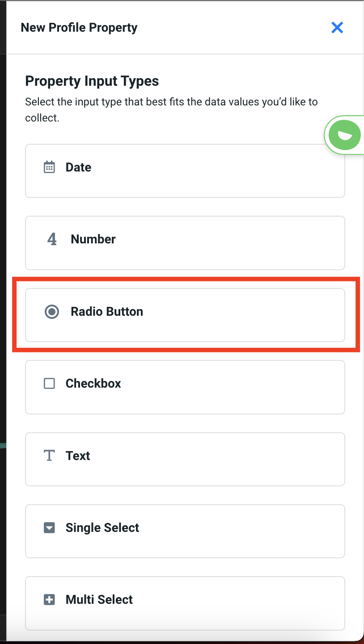The width and height of the screenshot is (364, 644).
Task: Click the radio button circle icon
Action: point(52,312)
